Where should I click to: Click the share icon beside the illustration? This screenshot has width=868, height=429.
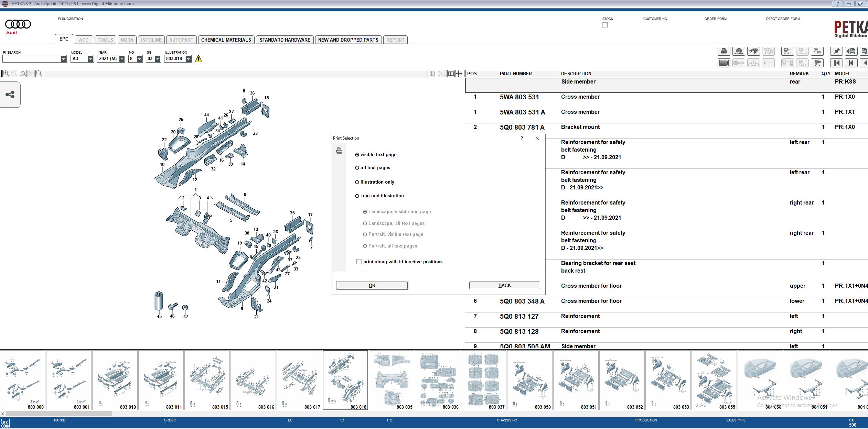(10, 95)
